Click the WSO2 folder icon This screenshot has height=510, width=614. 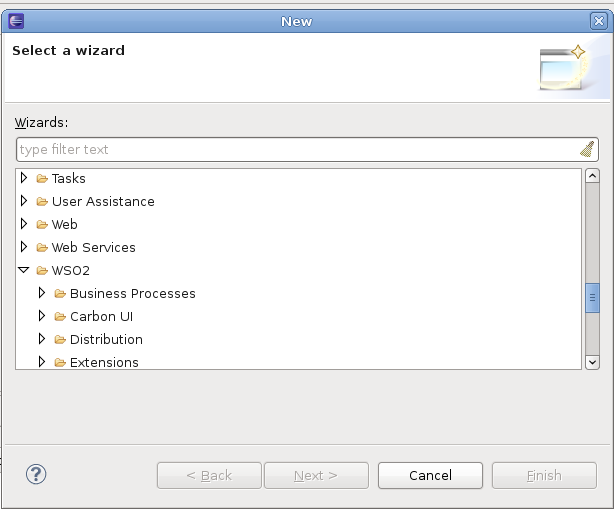[x=42, y=271]
